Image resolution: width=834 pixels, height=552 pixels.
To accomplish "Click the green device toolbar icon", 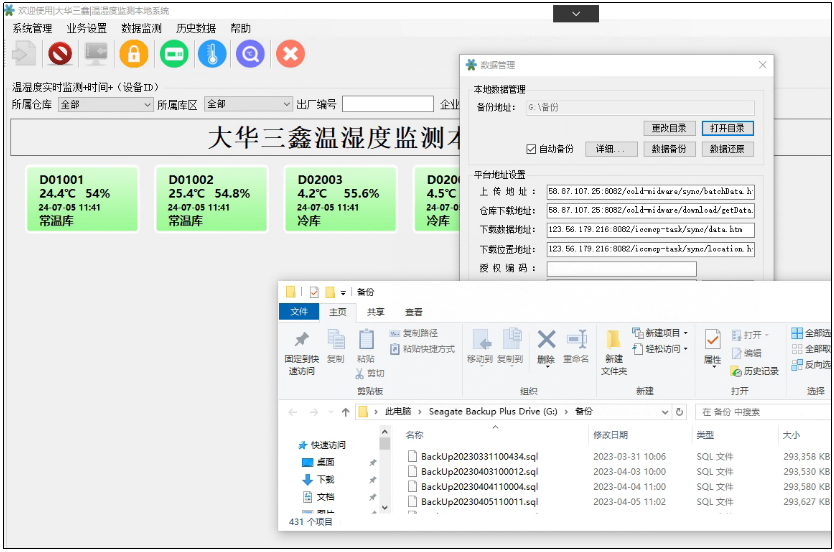I will click(173, 53).
